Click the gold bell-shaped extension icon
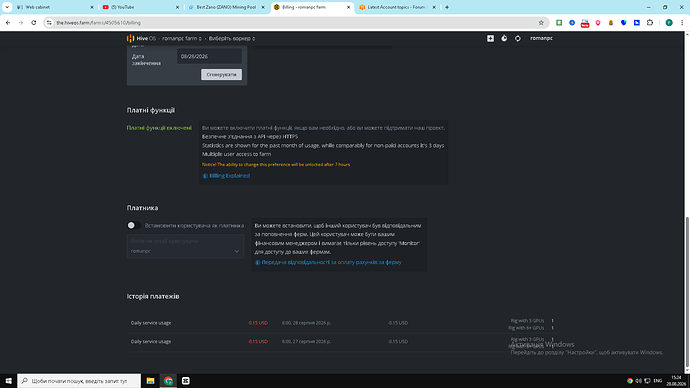The height and width of the screenshot is (388, 690). tap(611, 23)
